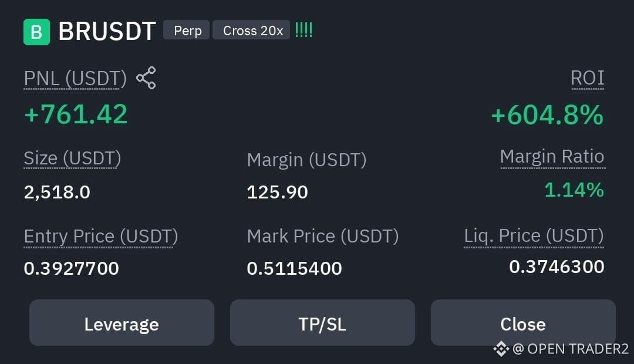Click the 0.5115400 mark price value
This screenshot has width=634, height=364.
(294, 268)
